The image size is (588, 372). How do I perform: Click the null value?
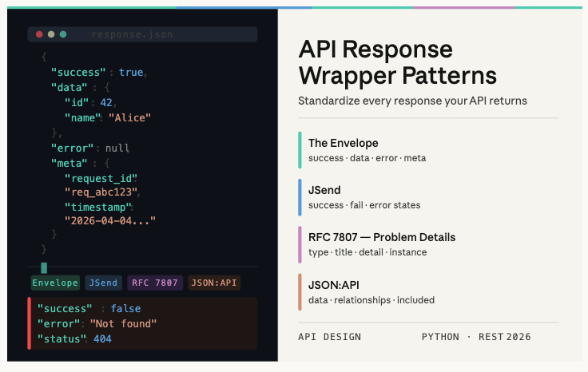(117, 148)
